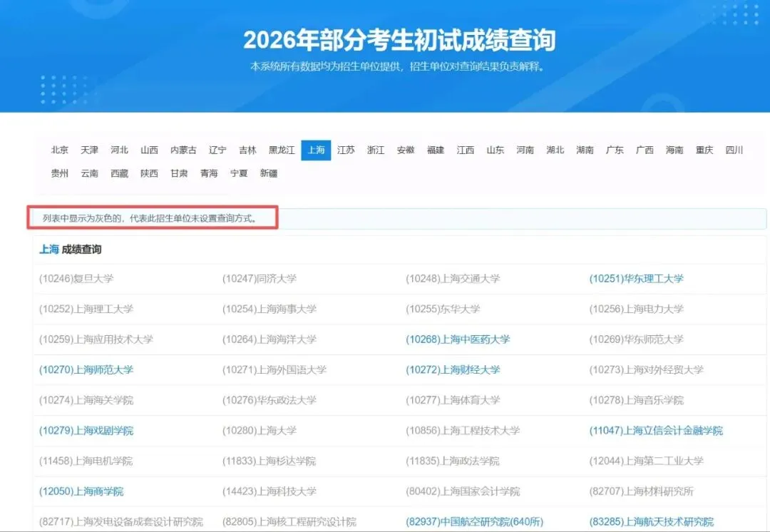The image size is (770, 532).
Task: Click greyed (10247)同济大学 entry
Action: point(260,279)
